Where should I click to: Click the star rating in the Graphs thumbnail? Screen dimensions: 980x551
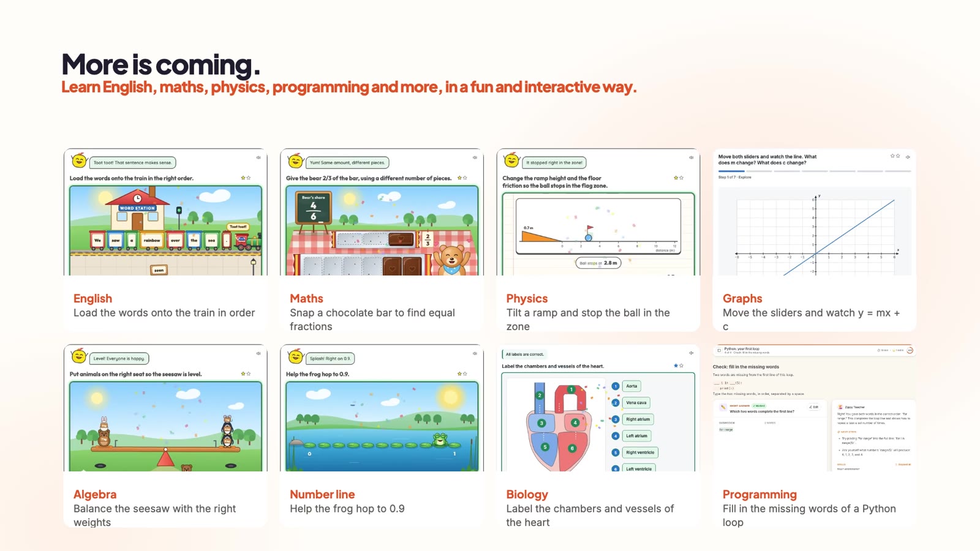[x=895, y=156]
